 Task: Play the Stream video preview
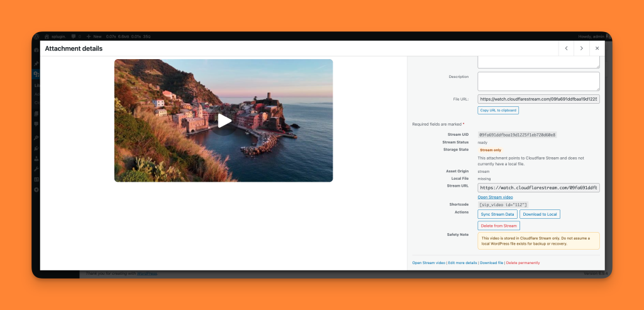pos(224,121)
